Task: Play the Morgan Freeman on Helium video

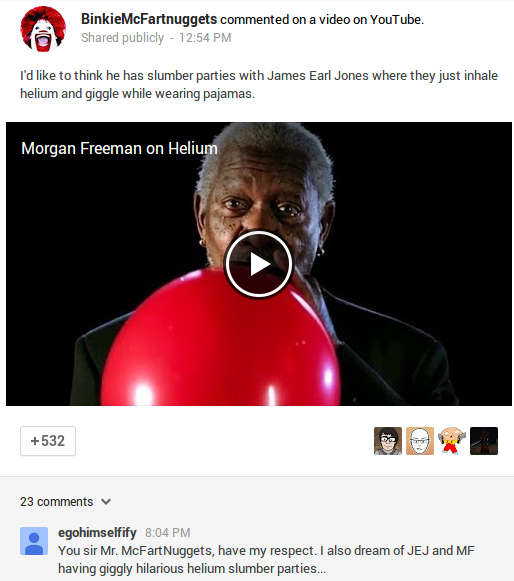Action: point(259,264)
